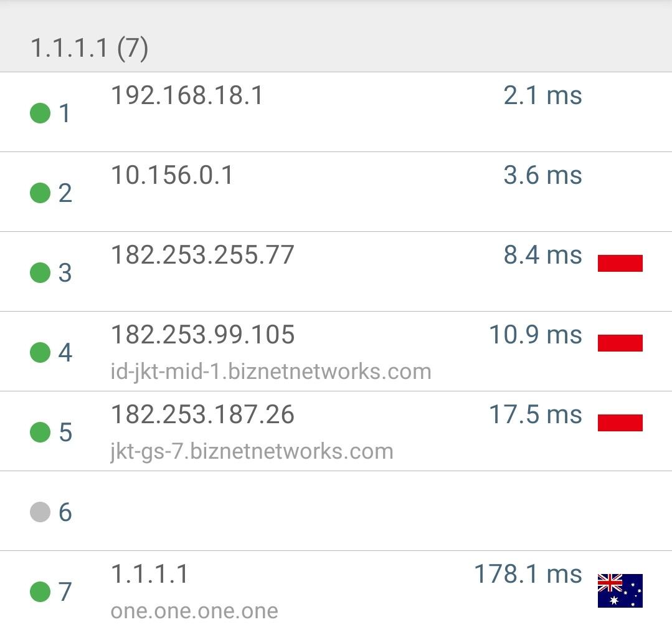Click the green status dot for hop 1
Image resolution: width=672 pixels, height=627 pixels.
(x=40, y=113)
